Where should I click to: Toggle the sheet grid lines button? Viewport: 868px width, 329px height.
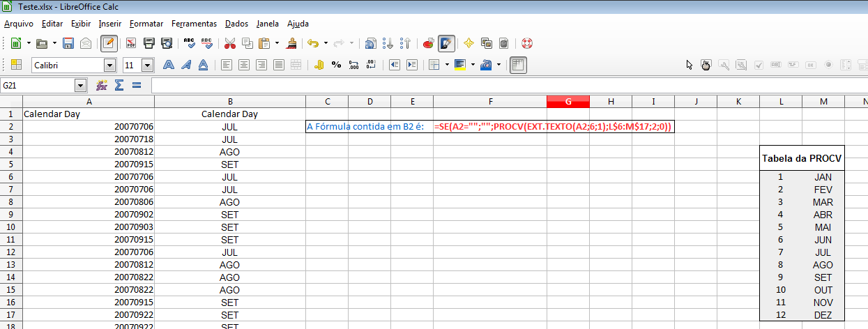pyautogui.click(x=518, y=65)
